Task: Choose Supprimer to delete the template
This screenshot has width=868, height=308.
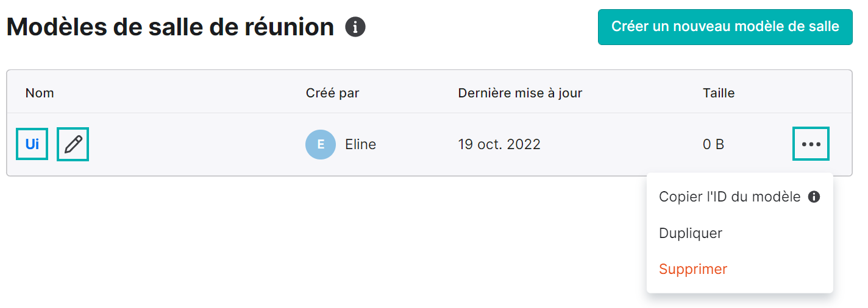Action: [693, 269]
